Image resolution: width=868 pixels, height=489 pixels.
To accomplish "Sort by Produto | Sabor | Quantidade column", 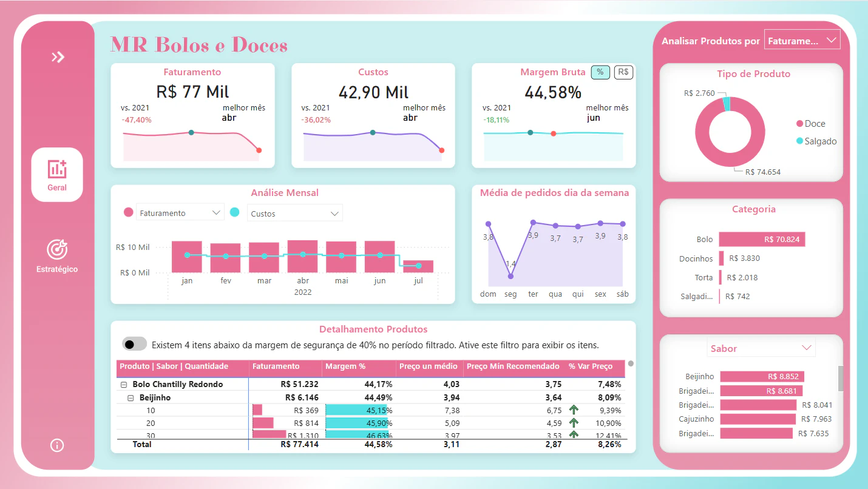I will 182,366.
